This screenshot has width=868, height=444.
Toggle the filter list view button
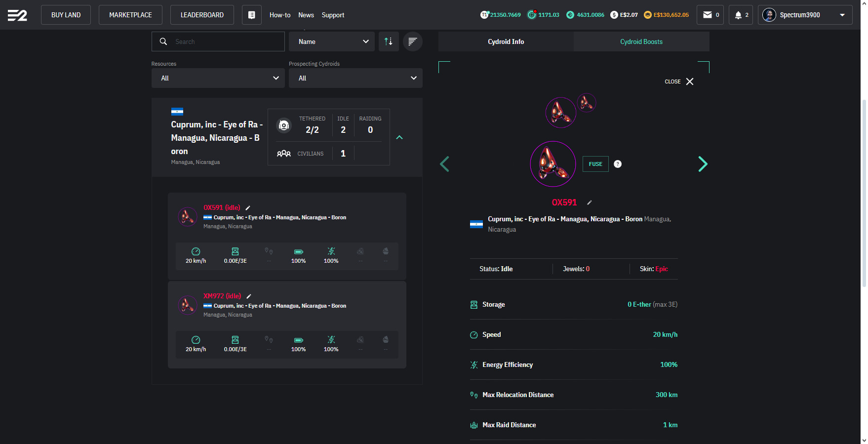412,41
